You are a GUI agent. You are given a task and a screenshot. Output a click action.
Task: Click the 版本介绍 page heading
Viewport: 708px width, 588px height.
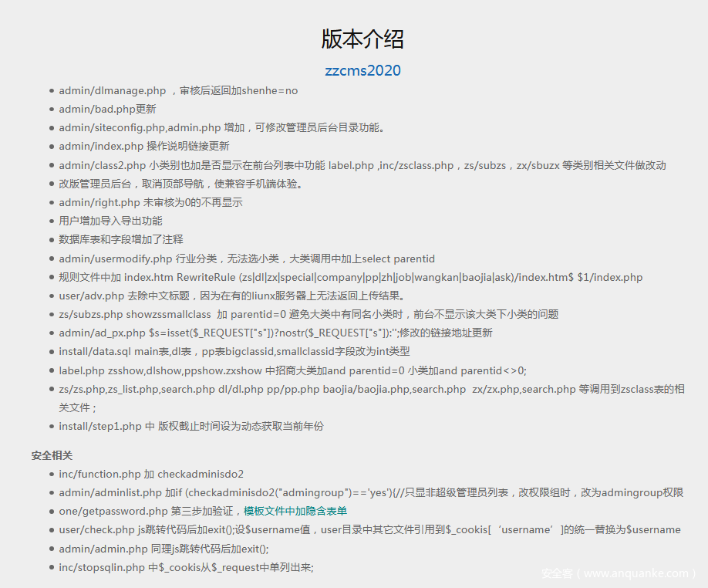[362, 39]
